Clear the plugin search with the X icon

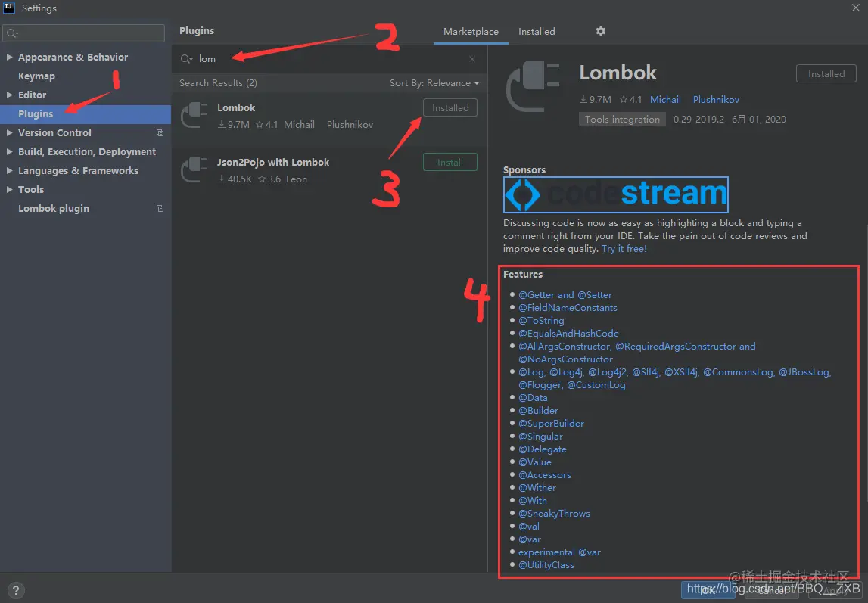472,59
